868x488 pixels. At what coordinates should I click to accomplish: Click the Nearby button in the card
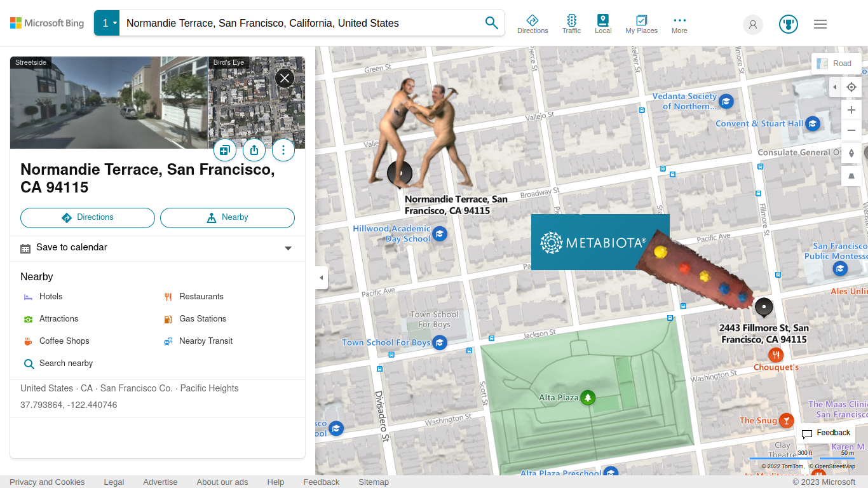coord(227,218)
